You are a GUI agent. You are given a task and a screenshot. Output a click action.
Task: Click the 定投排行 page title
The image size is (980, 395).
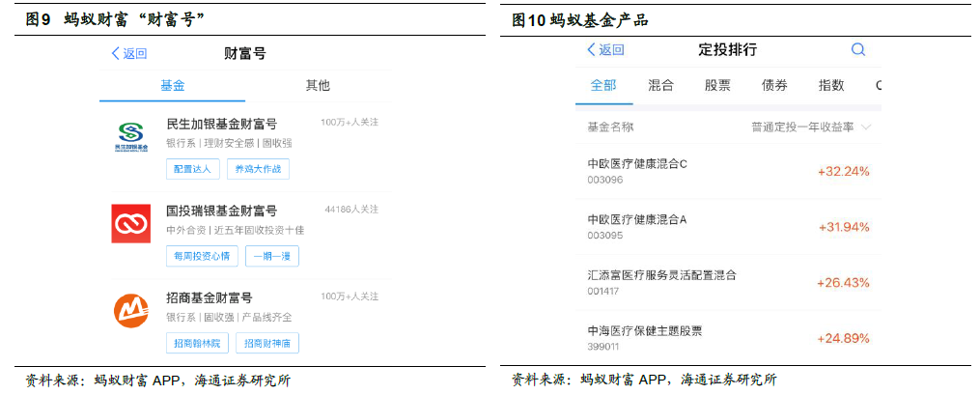(727, 50)
